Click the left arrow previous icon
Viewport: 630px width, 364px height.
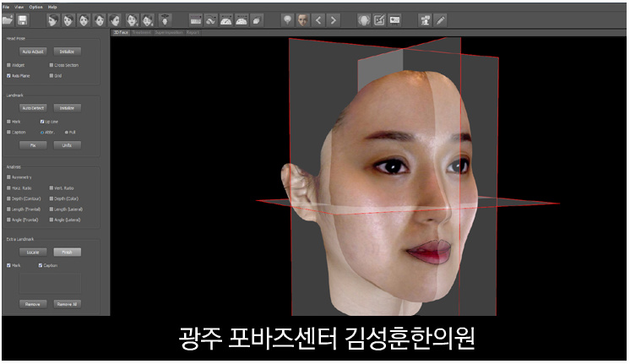pyautogui.click(x=318, y=20)
